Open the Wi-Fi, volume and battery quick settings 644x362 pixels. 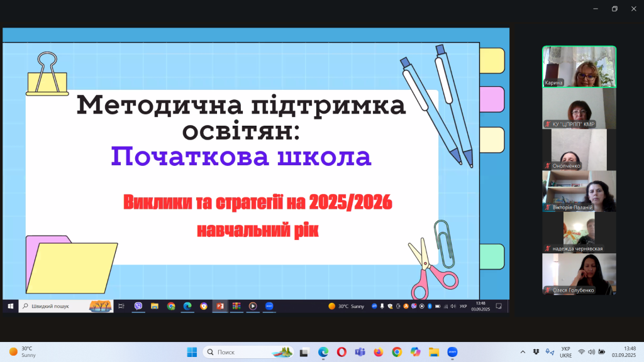592,352
